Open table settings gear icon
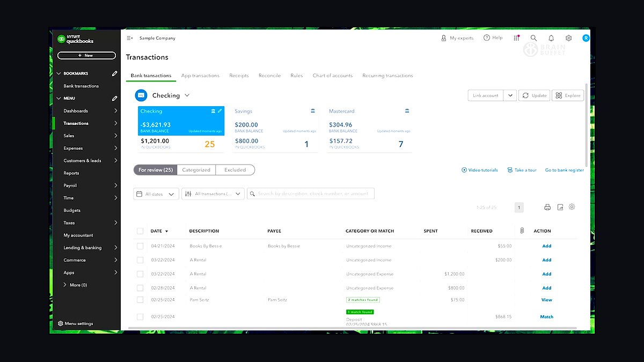The height and width of the screenshot is (362, 644). [x=572, y=207]
